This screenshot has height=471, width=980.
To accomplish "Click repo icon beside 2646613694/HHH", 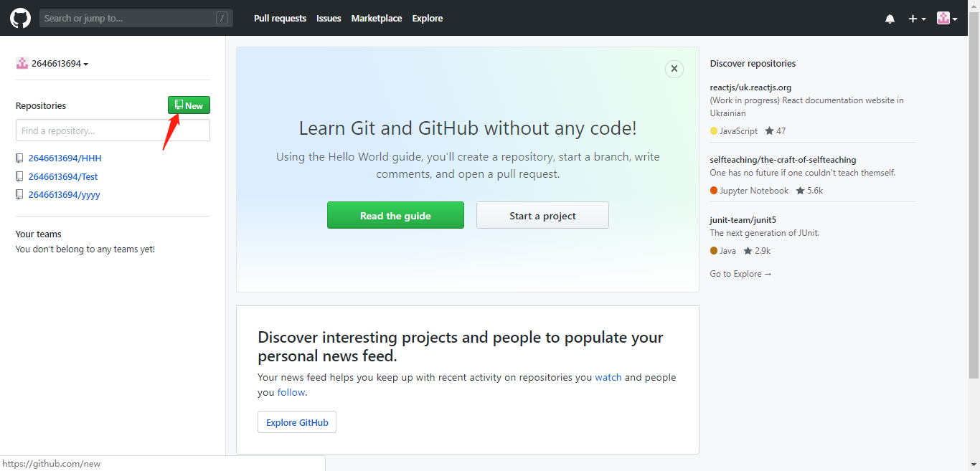I will pyautogui.click(x=19, y=158).
